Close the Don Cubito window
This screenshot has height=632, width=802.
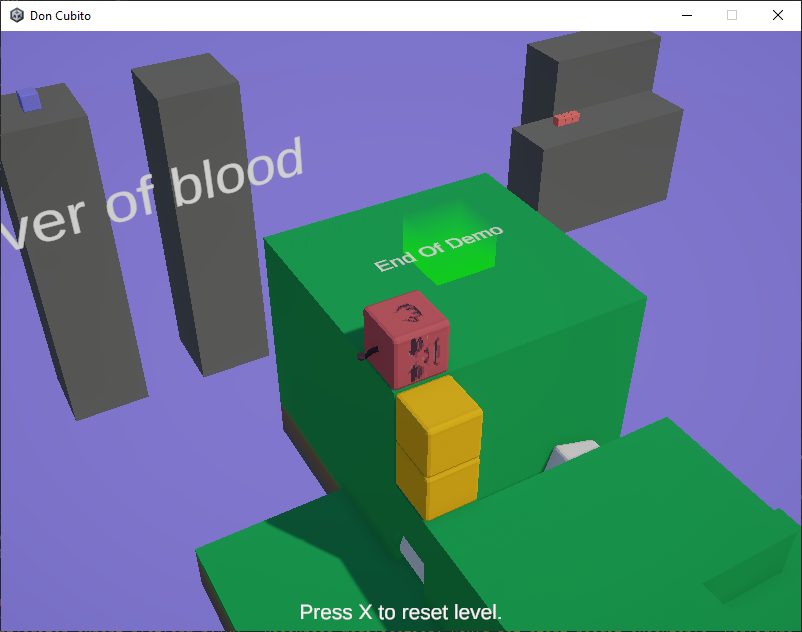[777, 15]
